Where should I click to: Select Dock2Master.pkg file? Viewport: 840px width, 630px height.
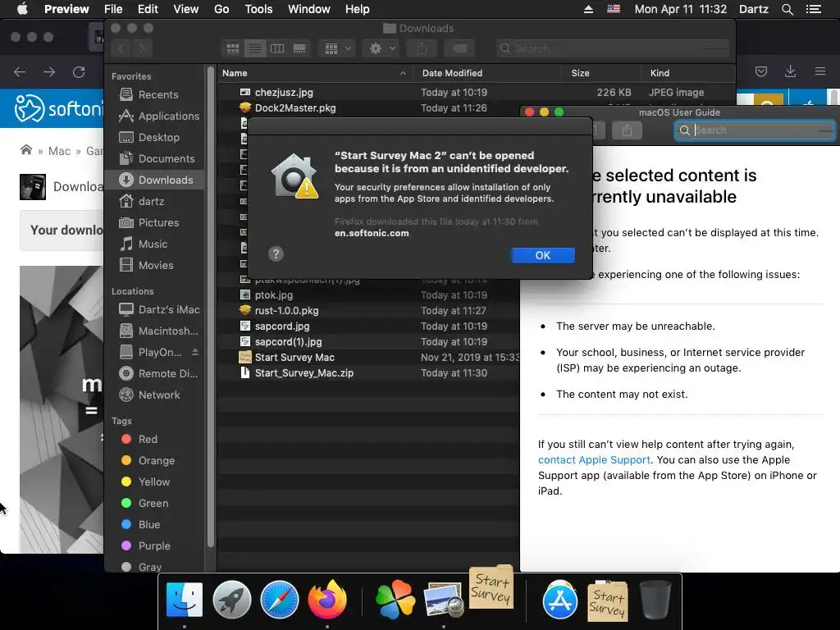pyautogui.click(x=295, y=108)
